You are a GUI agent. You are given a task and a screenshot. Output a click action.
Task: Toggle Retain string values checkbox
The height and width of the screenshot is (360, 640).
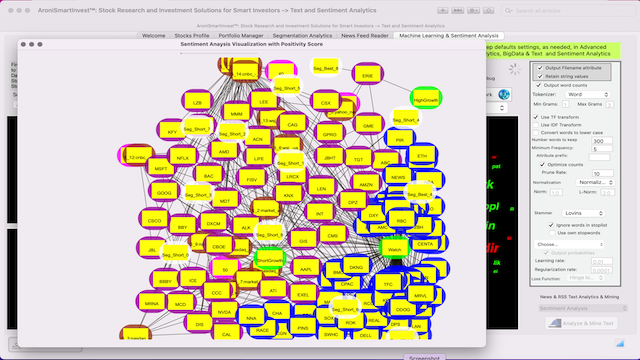tap(540, 76)
